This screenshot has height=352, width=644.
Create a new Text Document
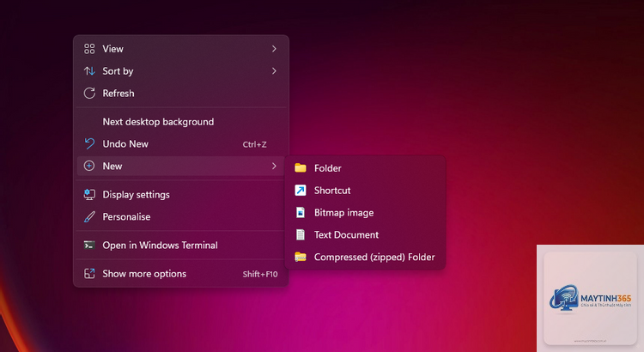tap(365, 234)
